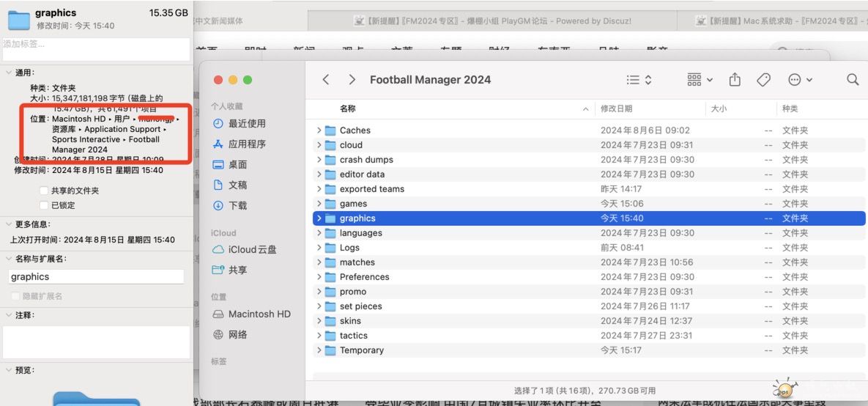Open the list view switcher
Image resolution: width=868 pixels, height=406 pixels.
click(x=639, y=80)
